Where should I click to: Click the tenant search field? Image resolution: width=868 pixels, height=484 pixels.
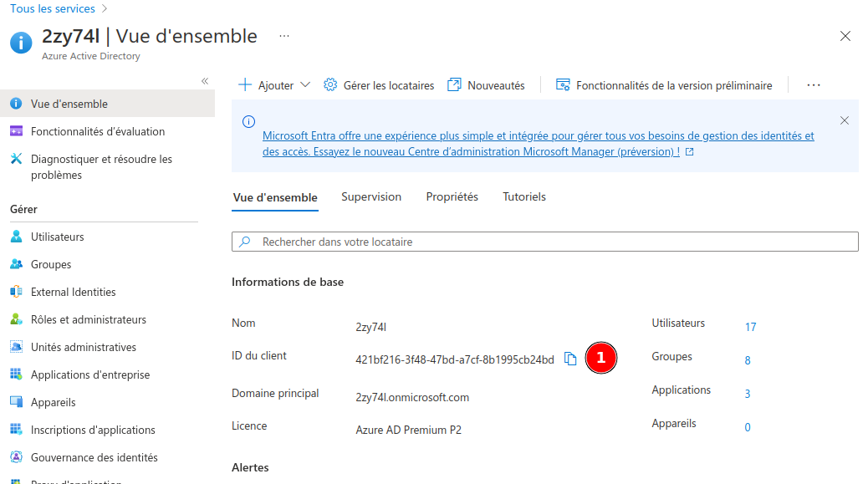(x=544, y=242)
